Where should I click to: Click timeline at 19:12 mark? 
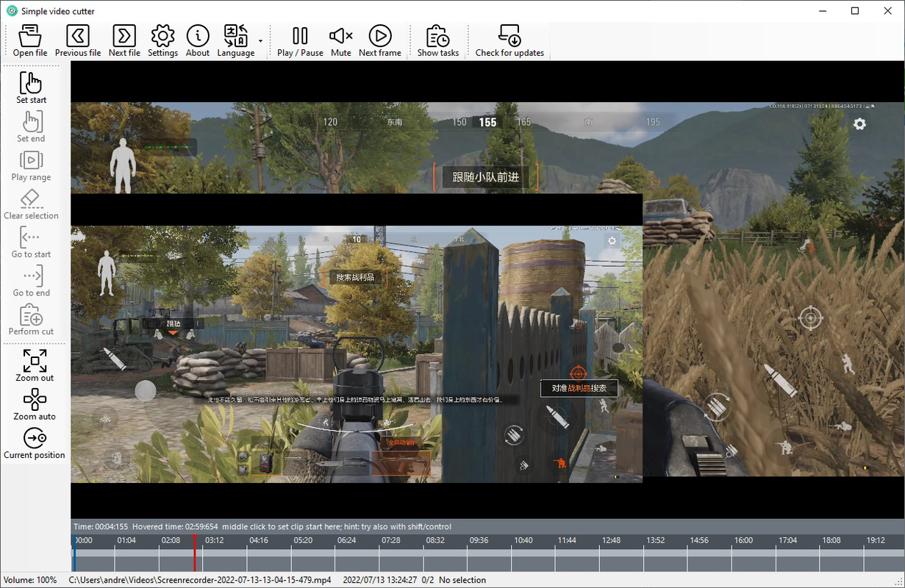click(875, 540)
